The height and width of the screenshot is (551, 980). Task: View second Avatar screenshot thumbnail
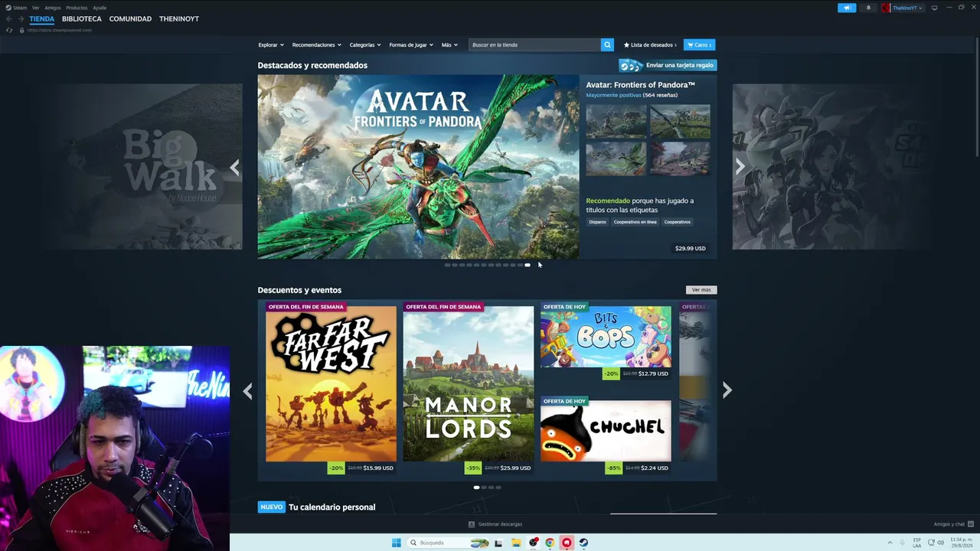[x=680, y=122]
